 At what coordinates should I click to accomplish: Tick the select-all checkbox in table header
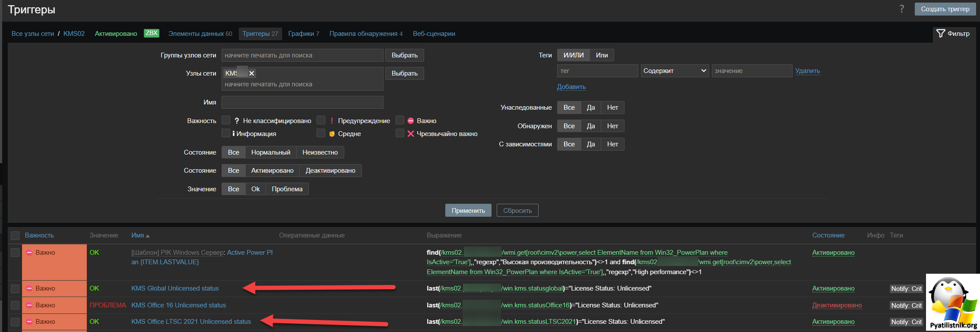(15, 235)
